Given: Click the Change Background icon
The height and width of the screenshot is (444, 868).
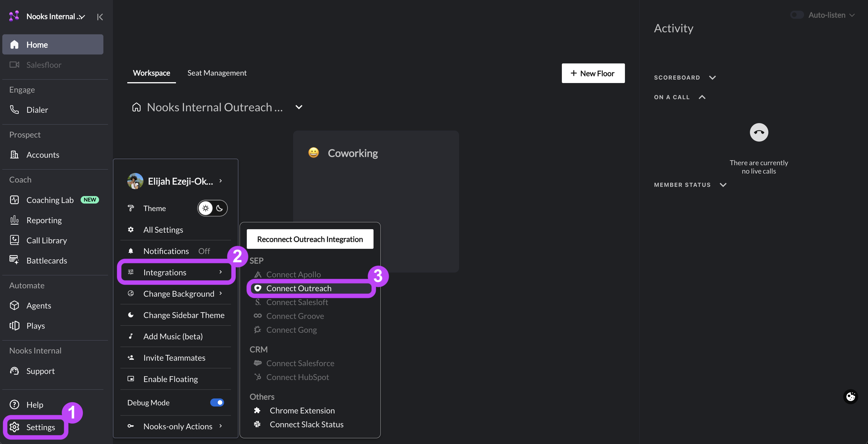Looking at the screenshot, I should point(131,293).
